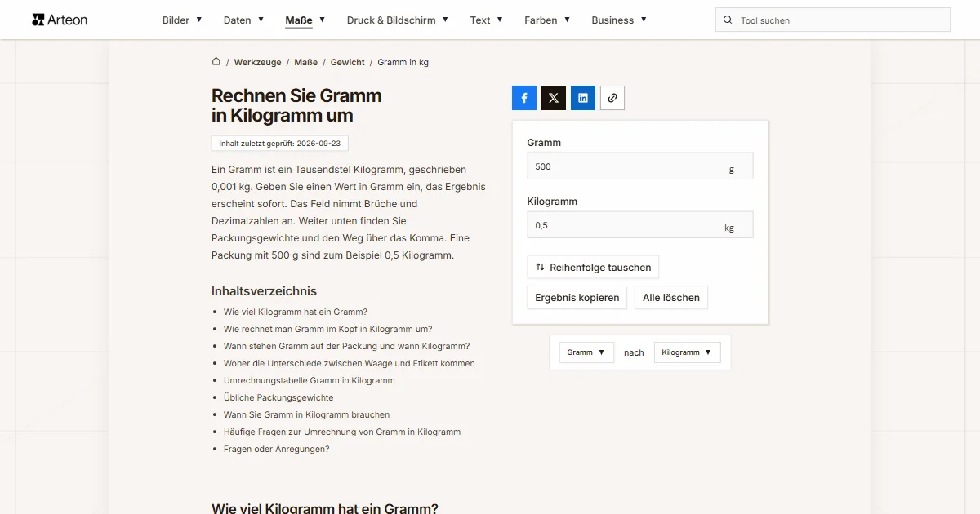
Task: Jump to Übliche Packungsgewichte section
Action: [278, 397]
